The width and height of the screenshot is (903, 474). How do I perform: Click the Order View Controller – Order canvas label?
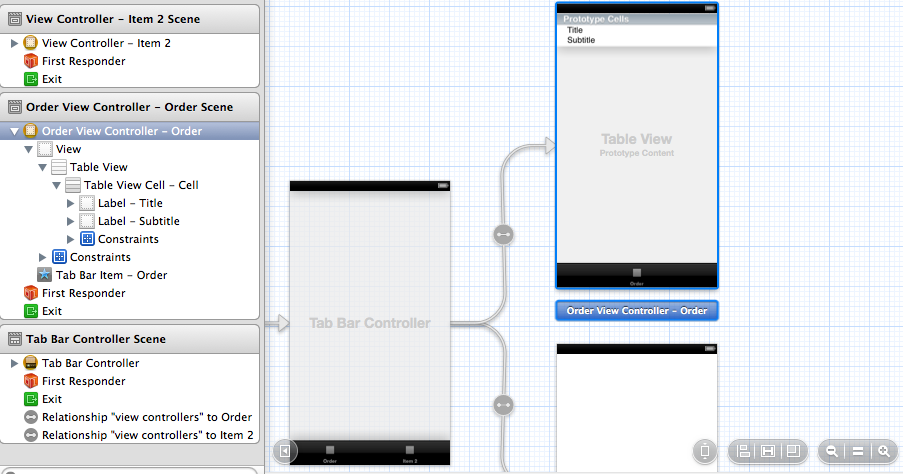point(636,310)
